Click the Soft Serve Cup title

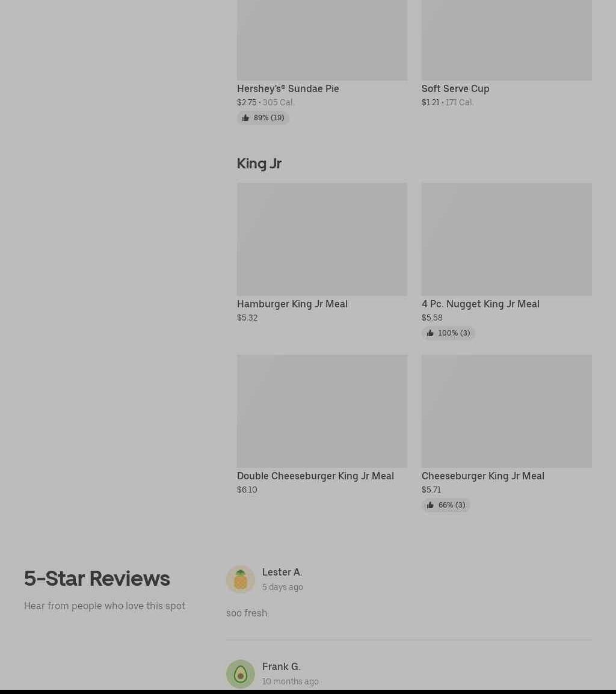tap(455, 88)
